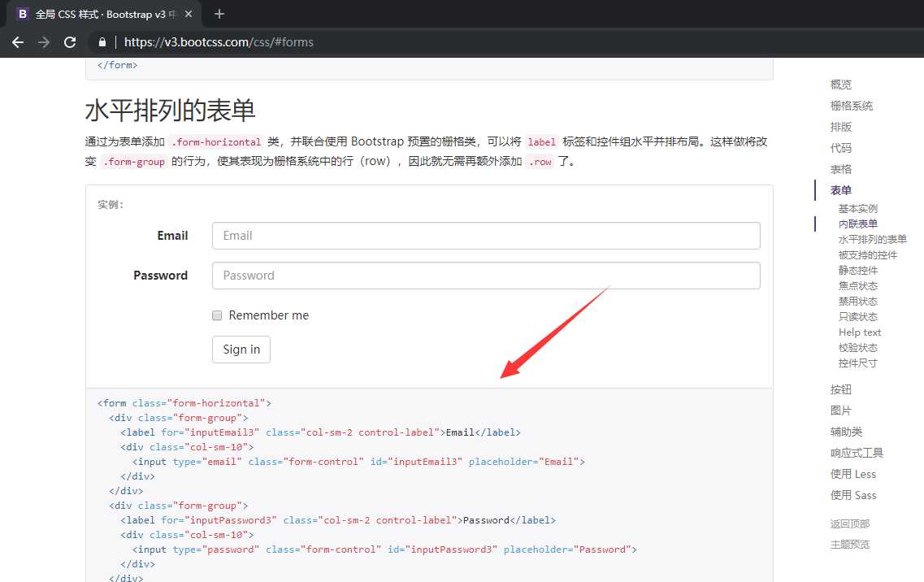Select 表单 in the sidebar
The image size is (924, 582).
841,190
